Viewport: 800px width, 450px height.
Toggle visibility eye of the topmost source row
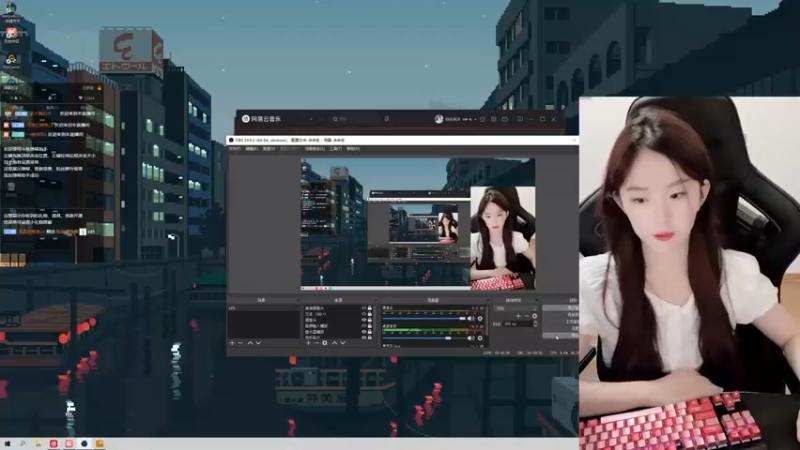[x=364, y=308]
